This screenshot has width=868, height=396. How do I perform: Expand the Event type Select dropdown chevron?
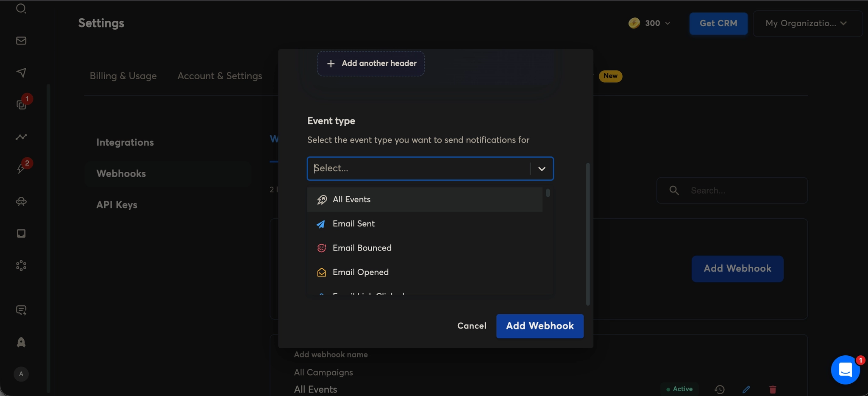pyautogui.click(x=542, y=169)
